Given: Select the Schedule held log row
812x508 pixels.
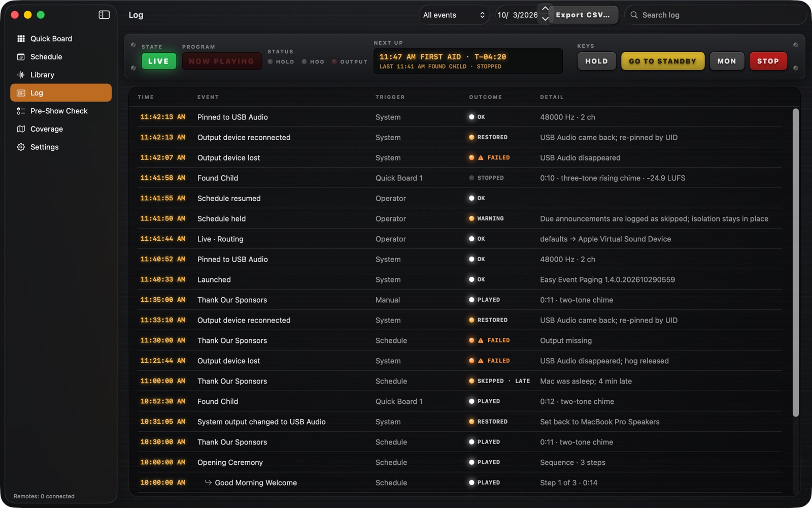Looking at the screenshot, I should pos(459,218).
